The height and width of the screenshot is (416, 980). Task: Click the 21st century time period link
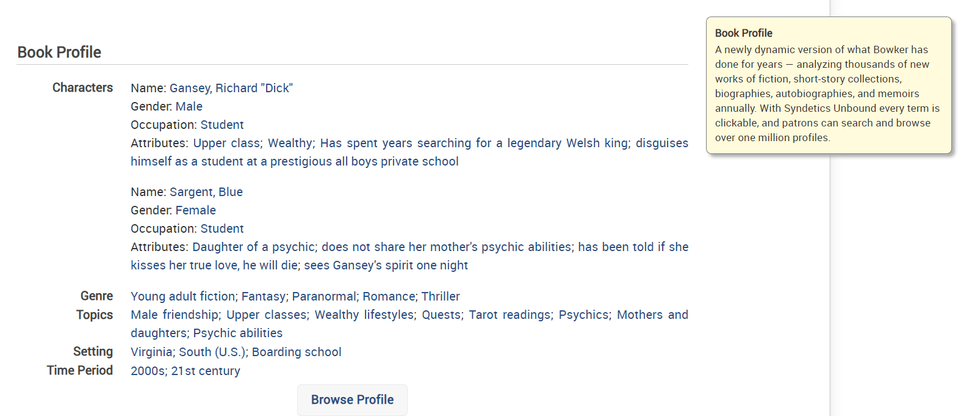(206, 371)
